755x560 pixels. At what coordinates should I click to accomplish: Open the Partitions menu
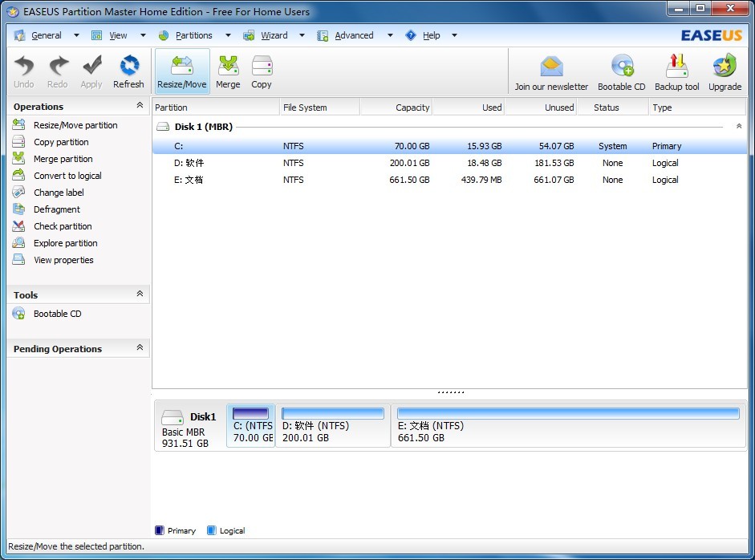click(x=193, y=35)
